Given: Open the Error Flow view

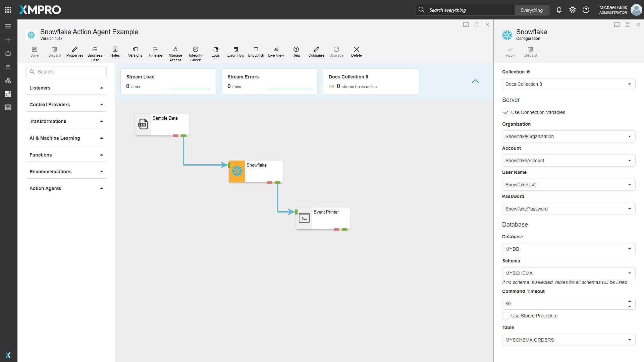Looking at the screenshot, I should (235, 52).
